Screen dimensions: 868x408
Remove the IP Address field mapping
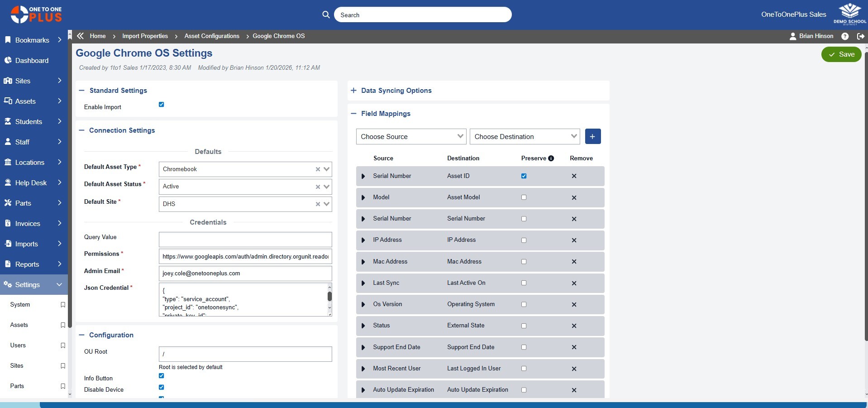573,240
